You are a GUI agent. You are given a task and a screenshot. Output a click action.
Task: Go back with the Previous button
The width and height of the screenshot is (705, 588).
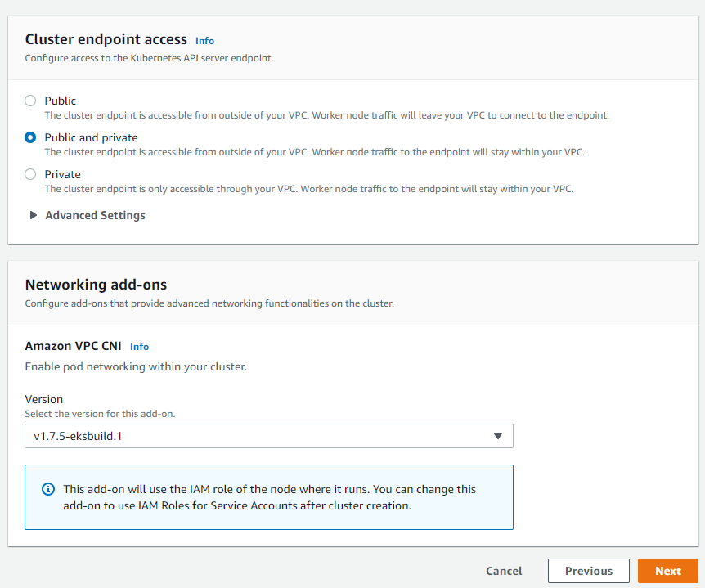(x=589, y=571)
